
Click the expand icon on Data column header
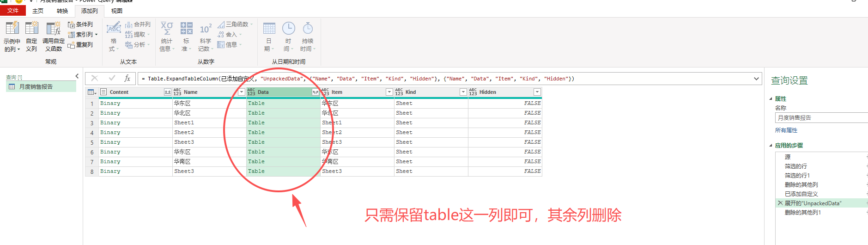[x=315, y=92]
